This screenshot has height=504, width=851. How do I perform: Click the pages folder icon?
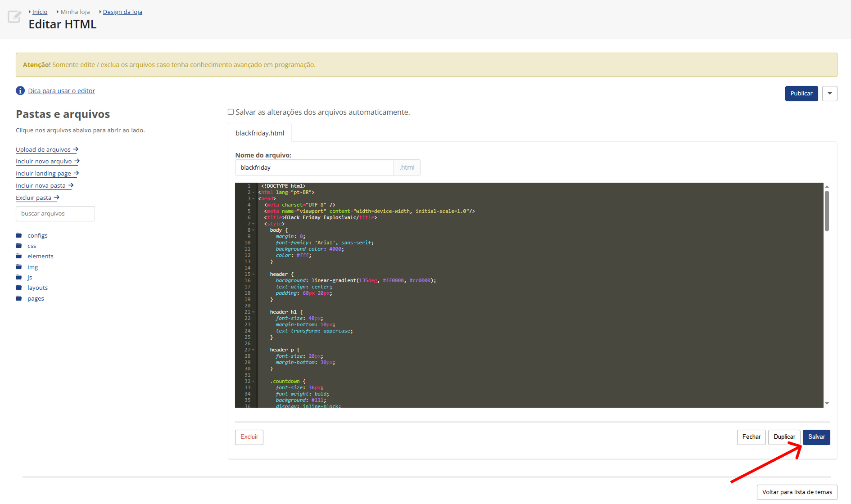[x=19, y=298]
